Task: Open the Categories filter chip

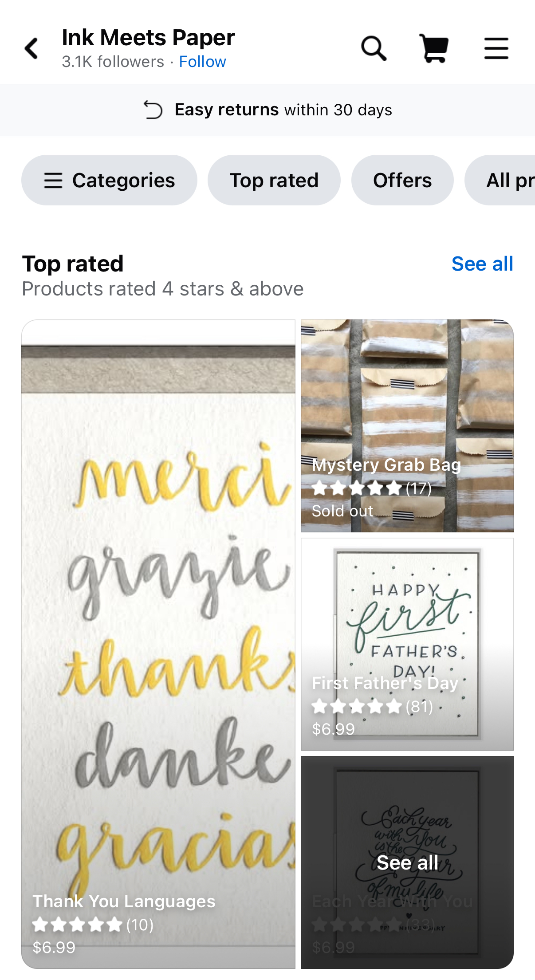Action: pyautogui.click(x=109, y=180)
